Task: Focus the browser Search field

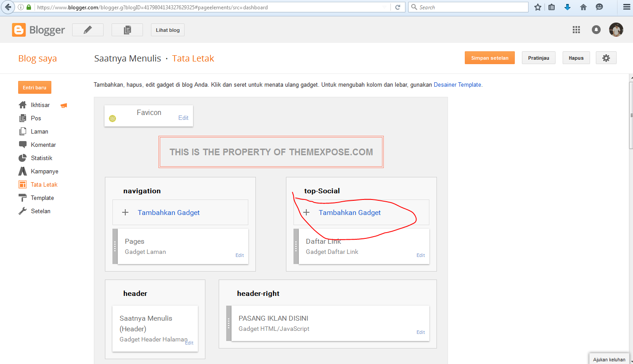Action: (468, 7)
